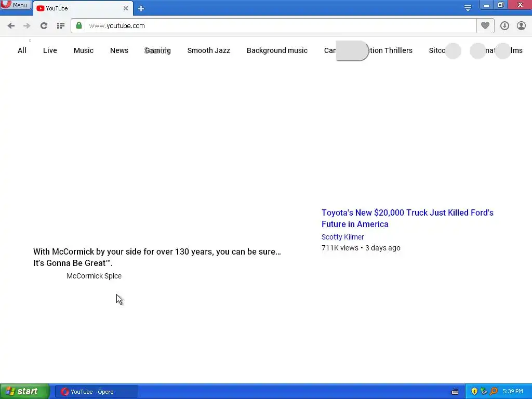Image resolution: width=532 pixels, height=399 pixels.
Task: Select the Music filter chip
Action: [84, 50]
